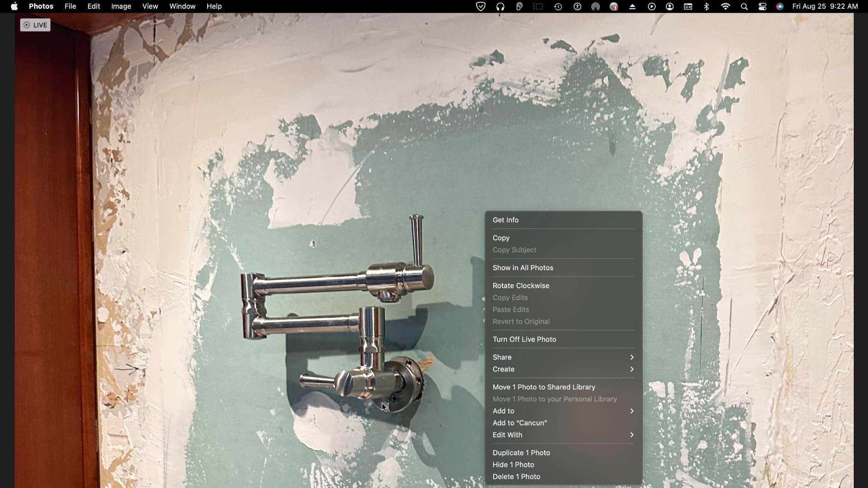Expand the Share submenu

click(563, 357)
